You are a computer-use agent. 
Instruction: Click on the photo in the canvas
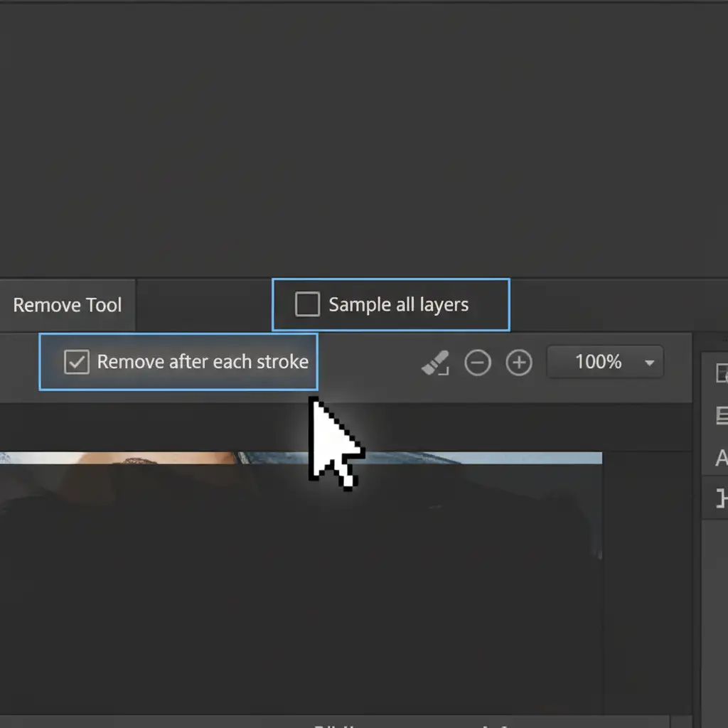coord(284,569)
